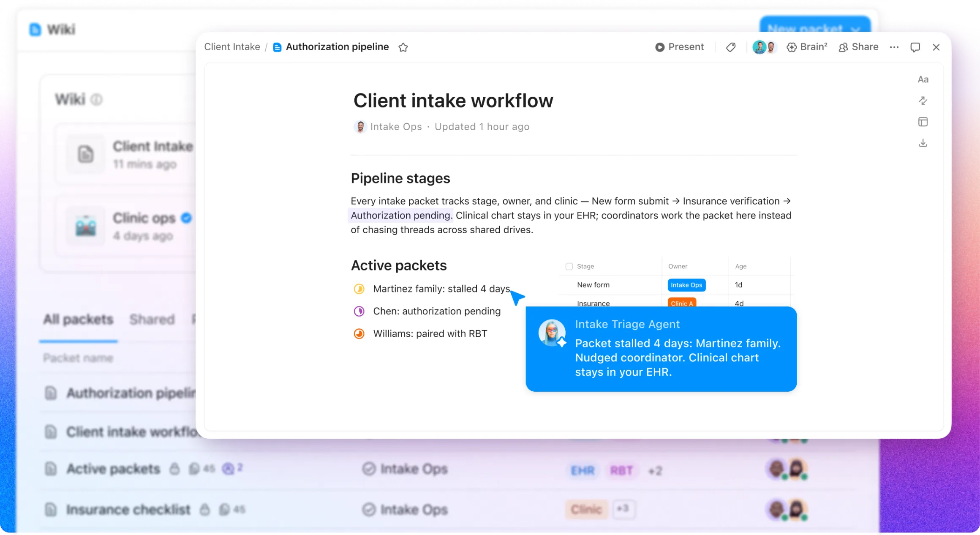The height and width of the screenshot is (535, 980).
Task: Click the Martinez family status icon
Action: pos(359,289)
